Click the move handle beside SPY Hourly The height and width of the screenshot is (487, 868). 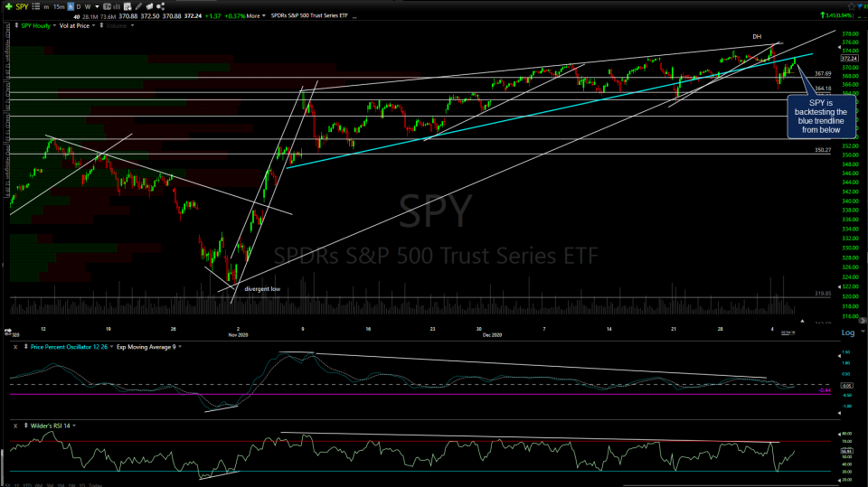coord(16,25)
